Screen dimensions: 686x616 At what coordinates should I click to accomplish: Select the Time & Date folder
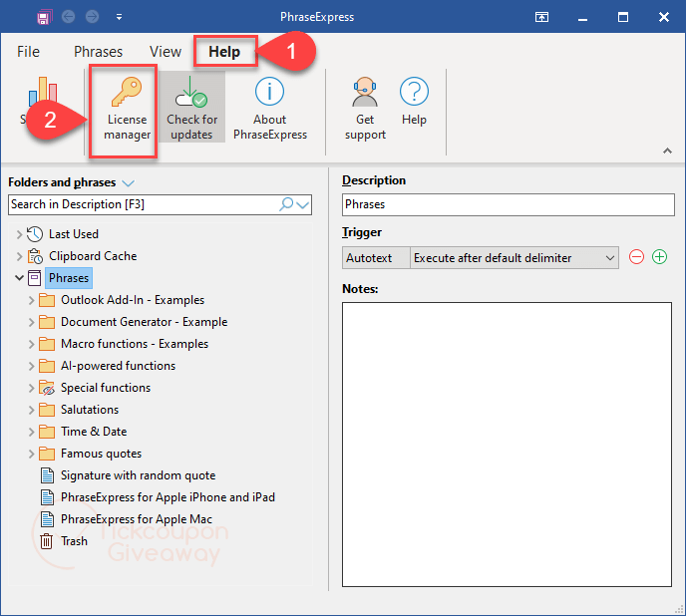94,432
